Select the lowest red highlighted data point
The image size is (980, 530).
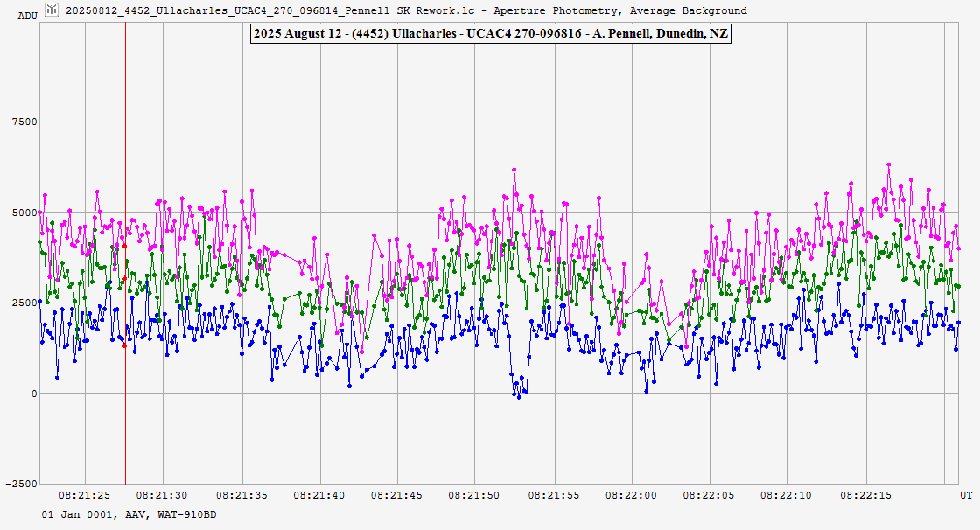pyautogui.click(x=124, y=345)
